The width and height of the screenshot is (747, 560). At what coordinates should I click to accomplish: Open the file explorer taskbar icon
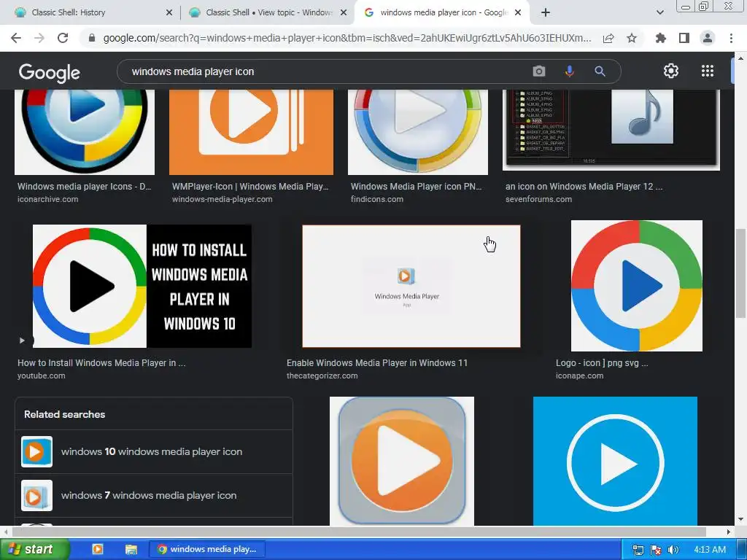pos(131,550)
